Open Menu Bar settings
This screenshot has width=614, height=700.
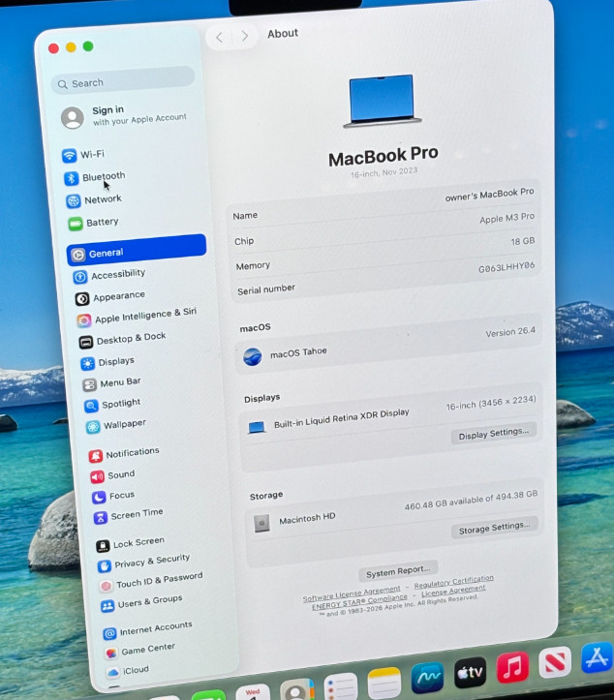[x=111, y=383]
